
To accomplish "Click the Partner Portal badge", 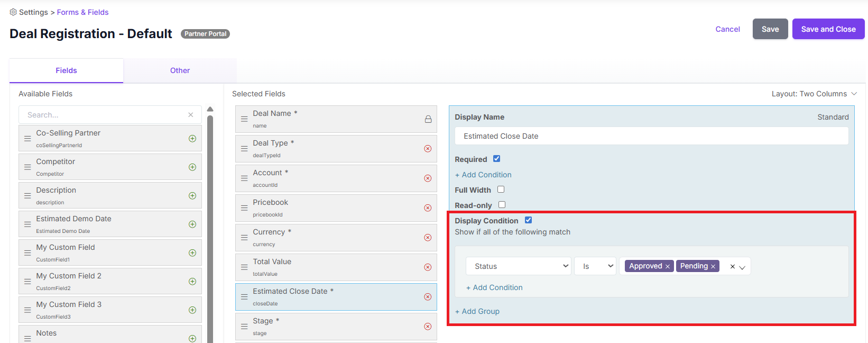I will [206, 34].
